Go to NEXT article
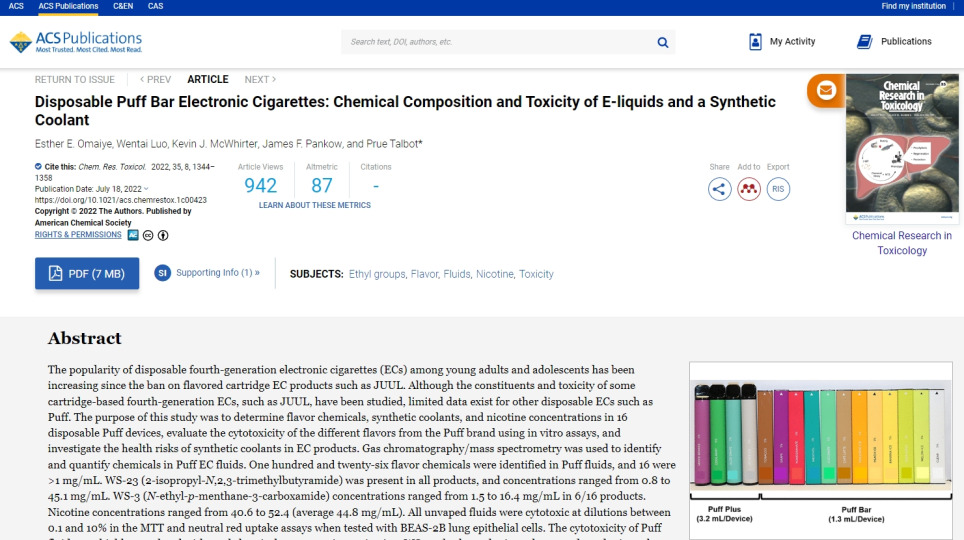This screenshot has height=540, width=964. pos(260,79)
